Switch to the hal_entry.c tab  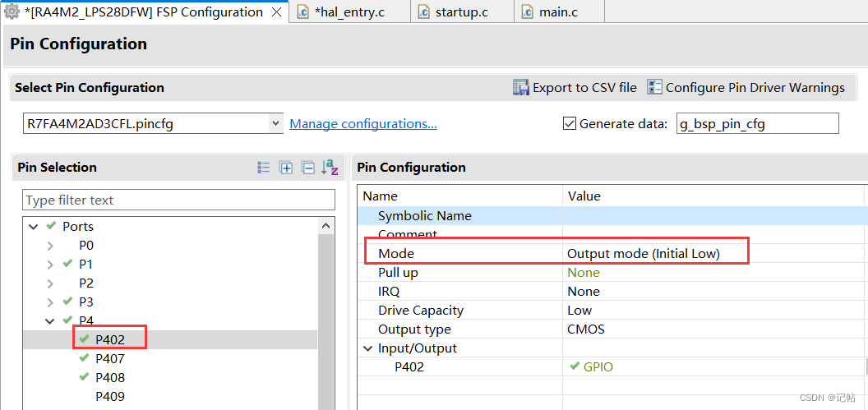coord(349,12)
